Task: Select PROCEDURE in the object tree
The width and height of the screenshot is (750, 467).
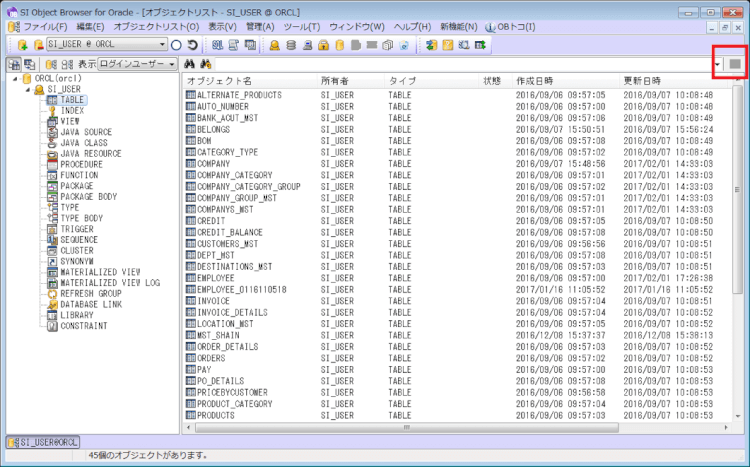Action: (x=81, y=165)
